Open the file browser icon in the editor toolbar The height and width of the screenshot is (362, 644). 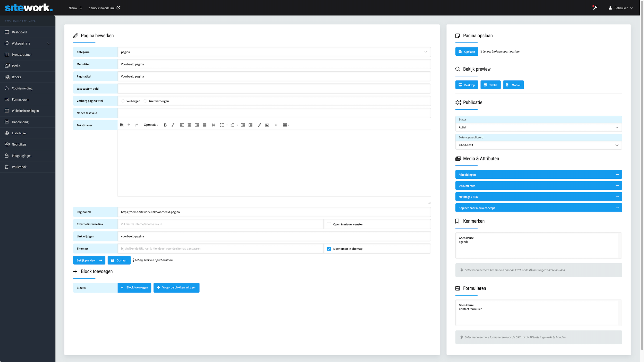point(122,125)
